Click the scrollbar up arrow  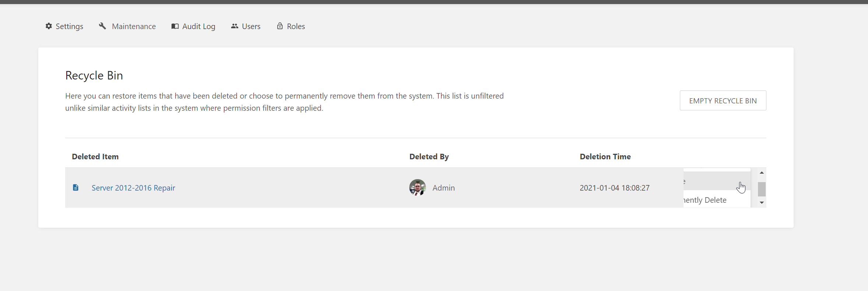(761, 173)
